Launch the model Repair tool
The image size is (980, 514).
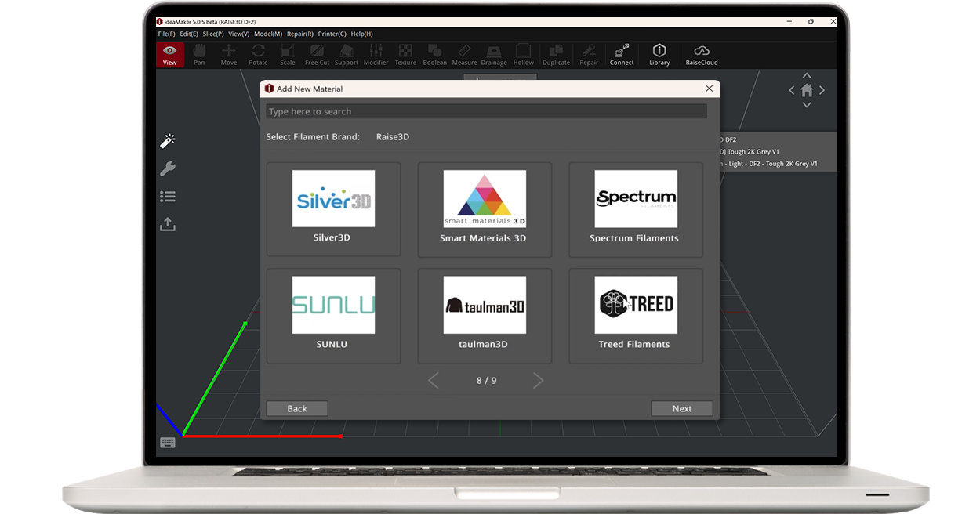click(x=589, y=53)
